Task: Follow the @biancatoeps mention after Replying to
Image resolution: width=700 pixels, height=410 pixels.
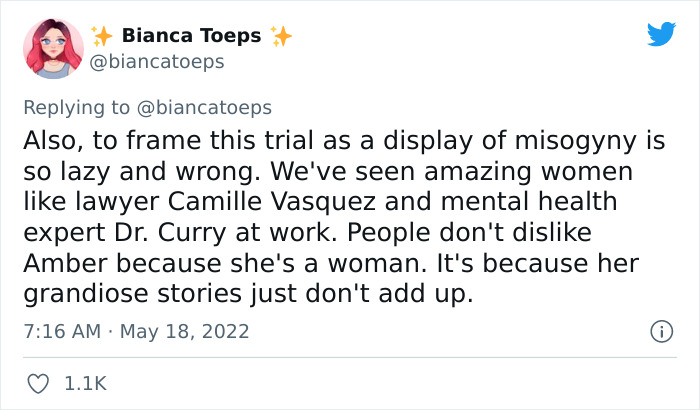Action: pyautogui.click(x=206, y=106)
